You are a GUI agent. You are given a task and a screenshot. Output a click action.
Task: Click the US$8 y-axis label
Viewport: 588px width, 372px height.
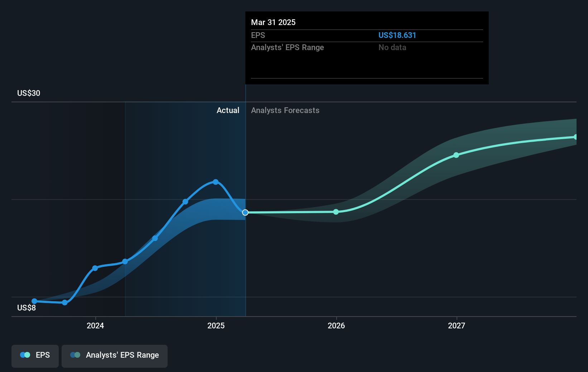click(x=26, y=308)
